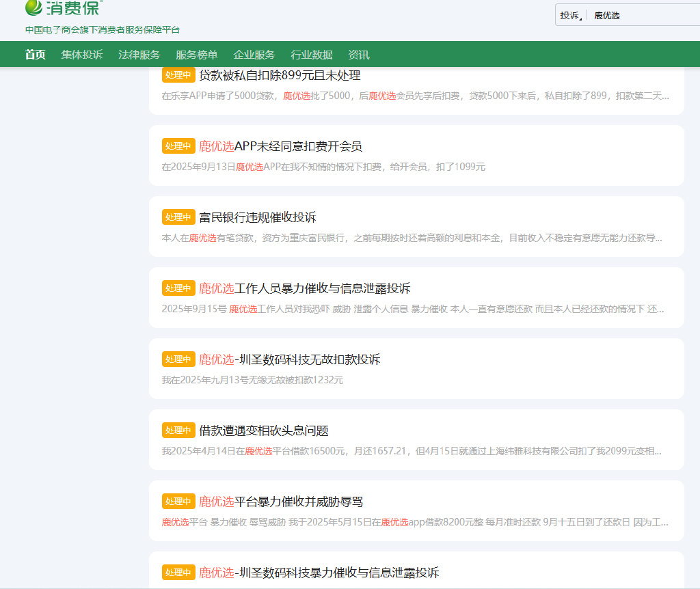The height and width of the screenshot is (589, 700).
Task: Open 鹿优选工作人员暴力催收与信息泄露投诉
Action: [304, 288]
